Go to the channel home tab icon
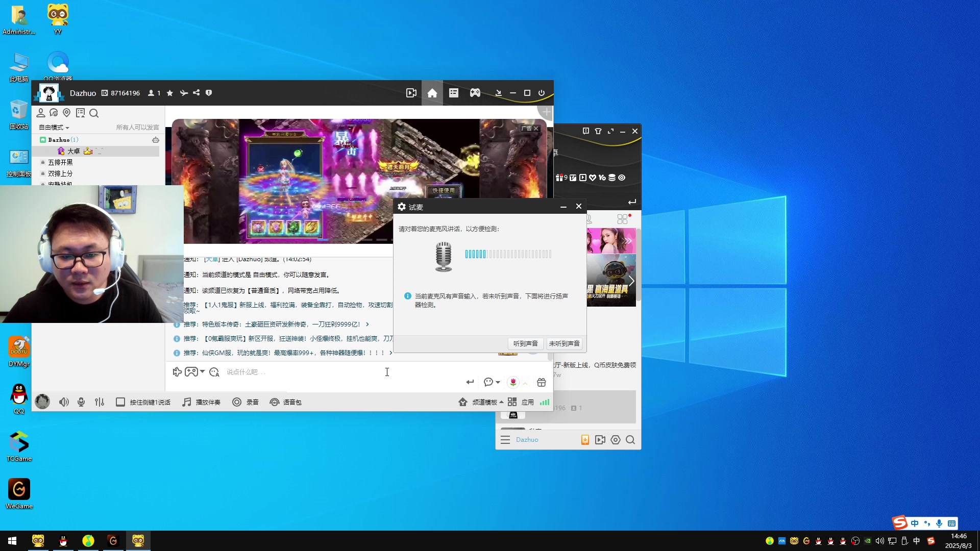Image resolution: width=980 pixels, height=551 pixels. pyautogui.click(x=432, y=93)
